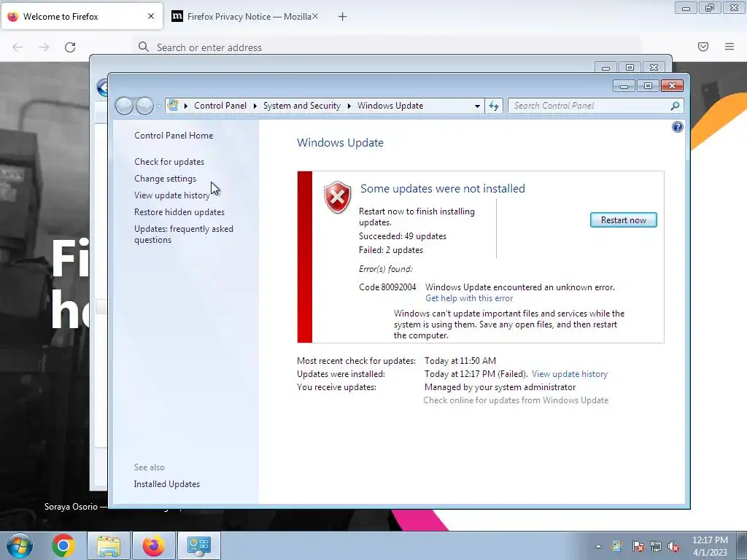Select the Succeeded: 49 updates line

(403, 236)
